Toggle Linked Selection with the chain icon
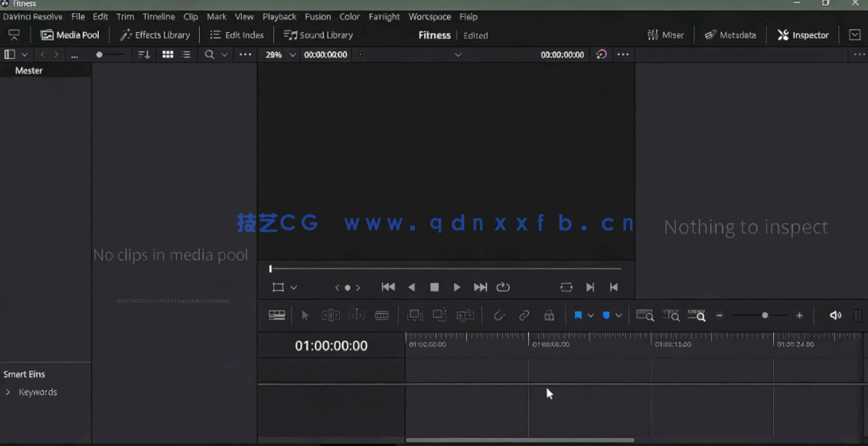Screen dimensions: 868x446 [x=524, y=315]
